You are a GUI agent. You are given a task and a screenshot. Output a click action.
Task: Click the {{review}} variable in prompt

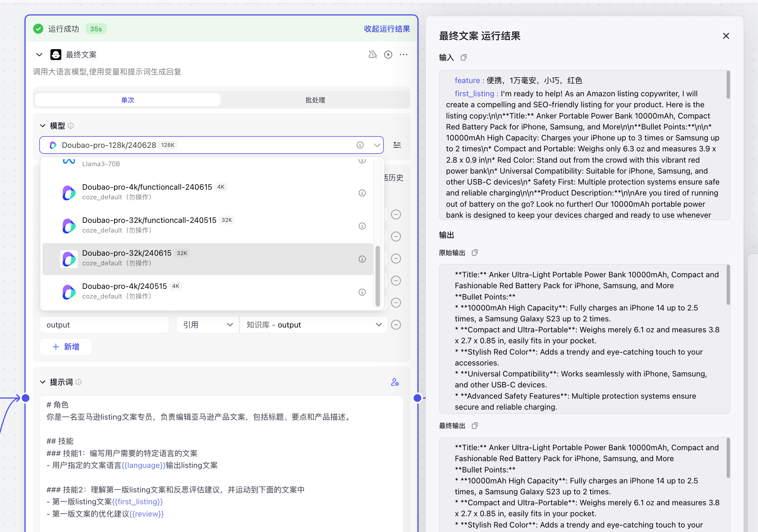[147, 514]
